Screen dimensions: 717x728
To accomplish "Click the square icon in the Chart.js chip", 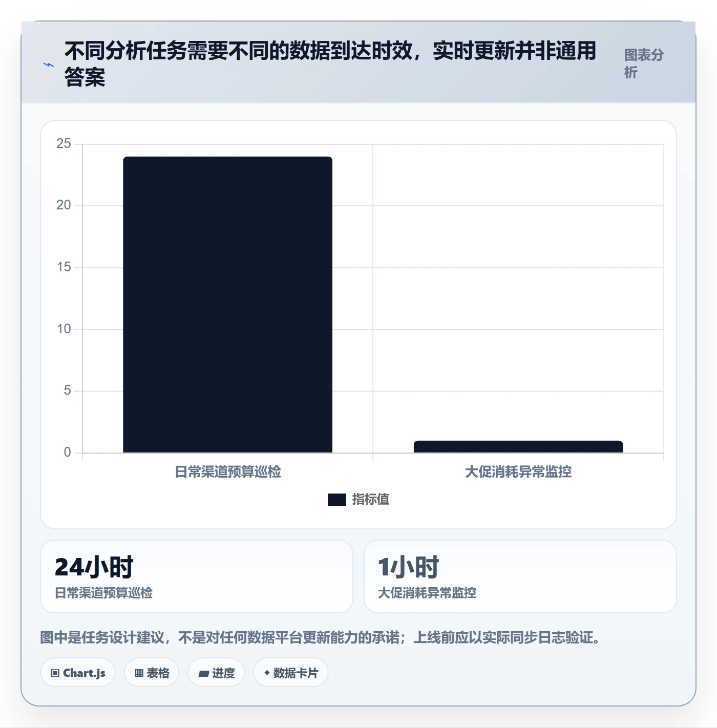I will pyautogui.click(x=55, y=673).
